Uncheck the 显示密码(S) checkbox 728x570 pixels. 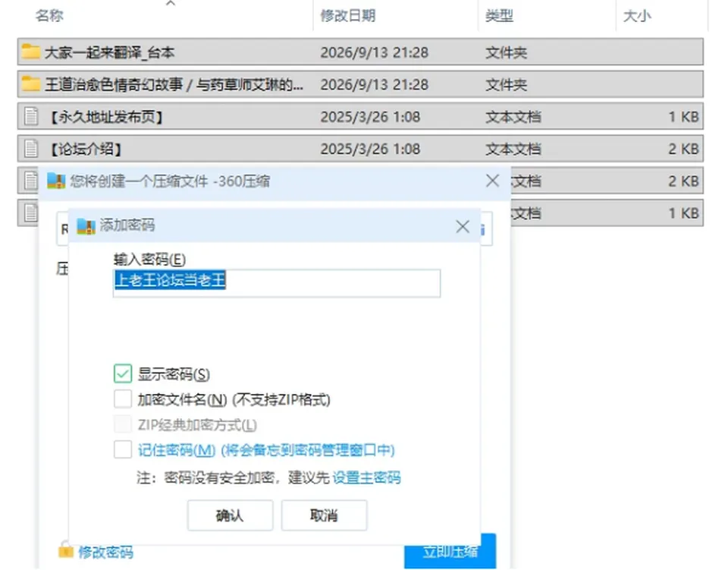(123, 373)
